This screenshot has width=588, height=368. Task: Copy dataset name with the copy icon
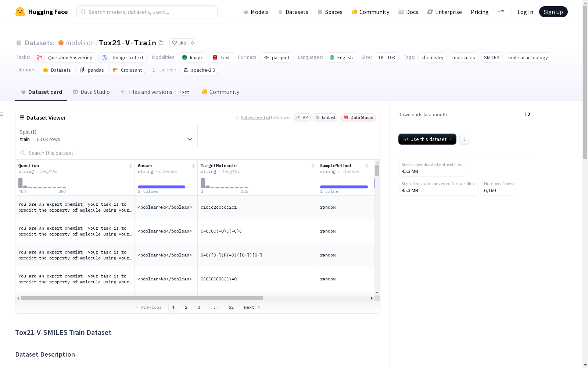[x=161, y=43]
